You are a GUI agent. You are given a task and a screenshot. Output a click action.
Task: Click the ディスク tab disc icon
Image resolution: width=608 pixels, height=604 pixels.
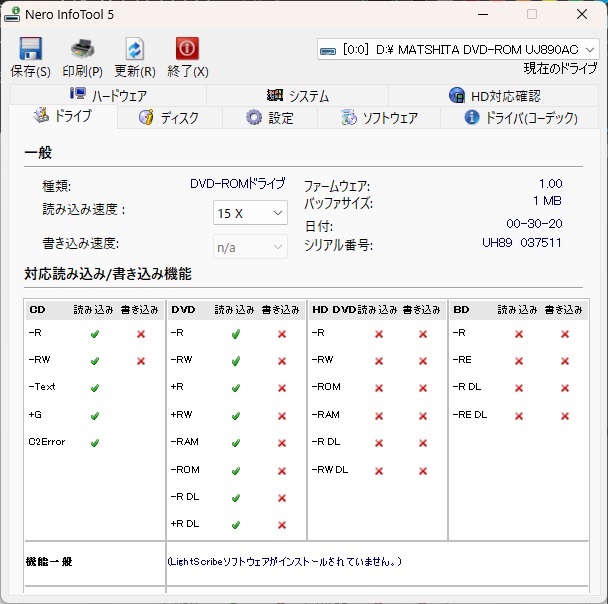(x=146, y=117)
